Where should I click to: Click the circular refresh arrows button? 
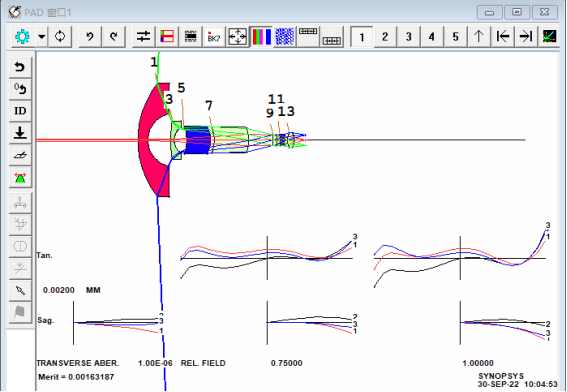pos(60,37)
